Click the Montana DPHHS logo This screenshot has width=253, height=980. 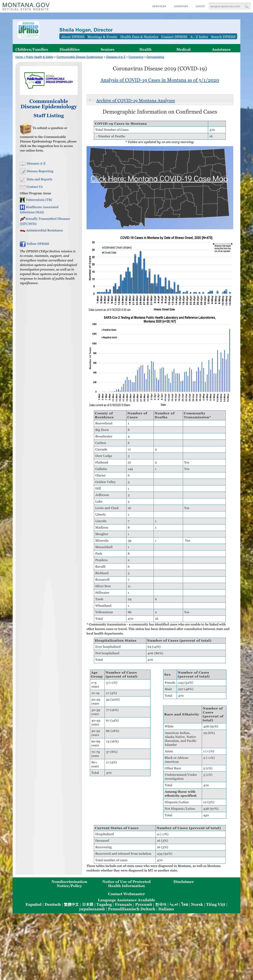coord(29,30)
